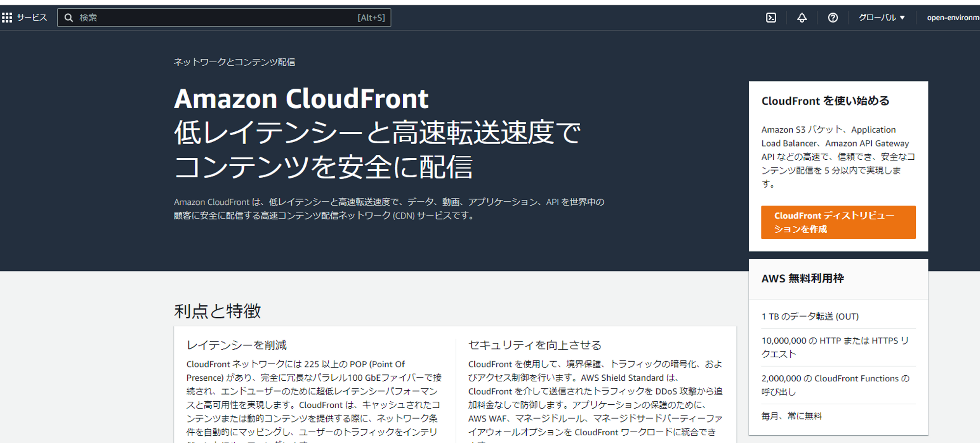Viewport: 980px width, 443px height.
Task: Click the CDN service description paragraph
Action: [389, 209]
